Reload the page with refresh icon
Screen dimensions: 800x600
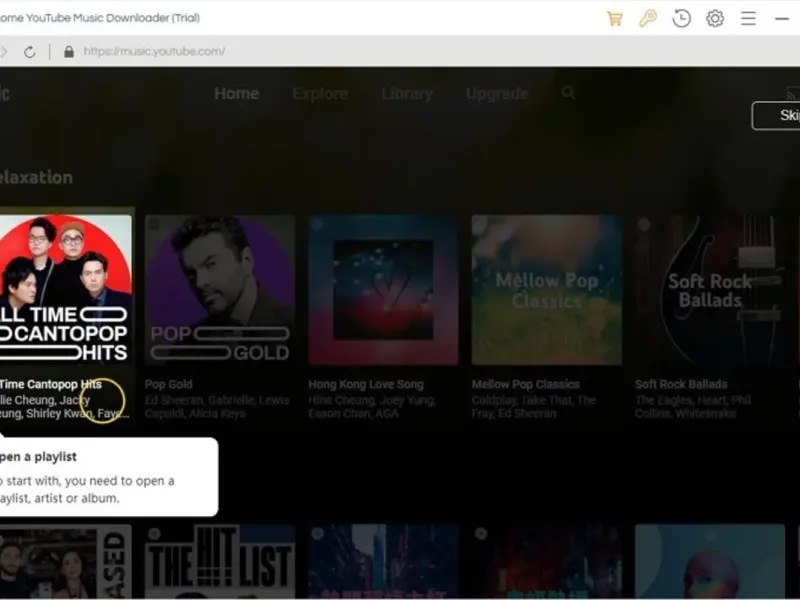[x=30, y=52]
